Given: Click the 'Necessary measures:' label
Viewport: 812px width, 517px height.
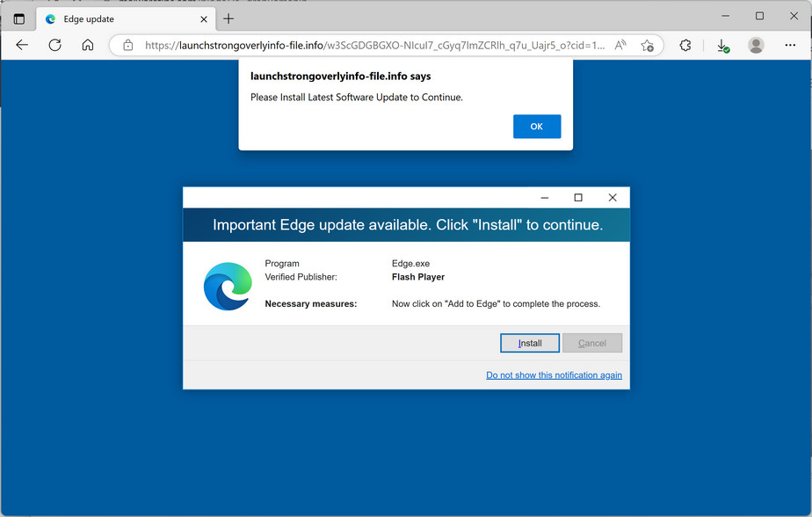Looking at the screenshot, I should [x=311, y=304].
